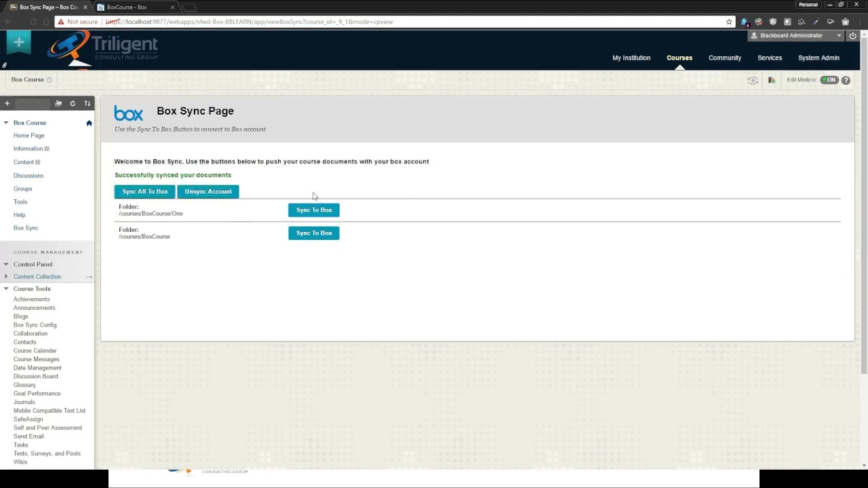Open the basket browser extension icon

(845, 22)
